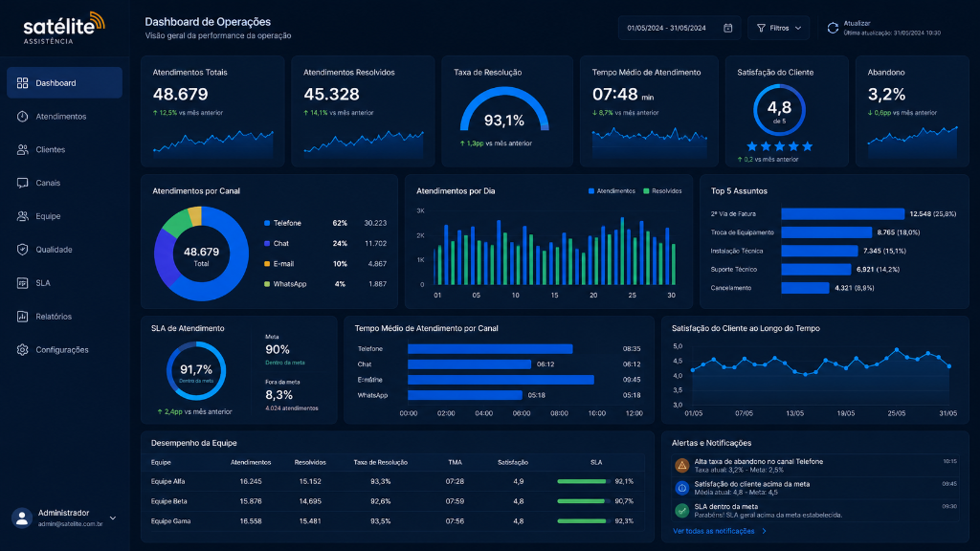Click the refresh Atualizar icon
The height and width of the screenshot is (551, 980).
pyautogui.click(x=833, y=28)
